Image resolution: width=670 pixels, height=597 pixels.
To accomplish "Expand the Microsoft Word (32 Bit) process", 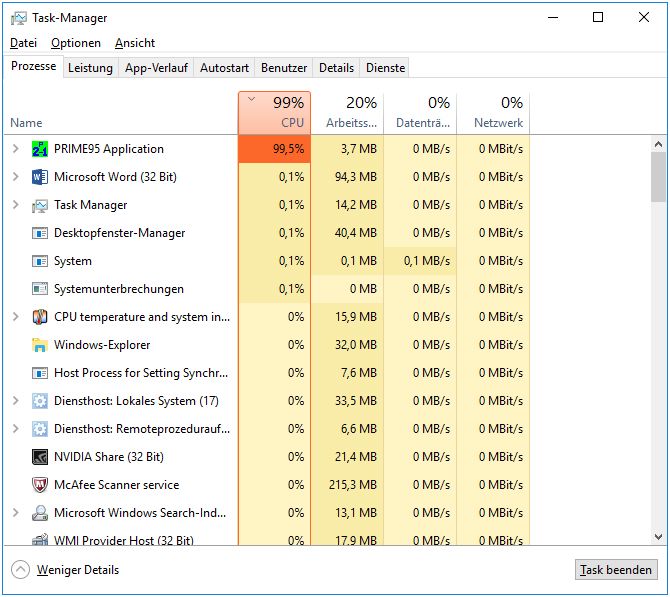I will [x=16, y=176].
